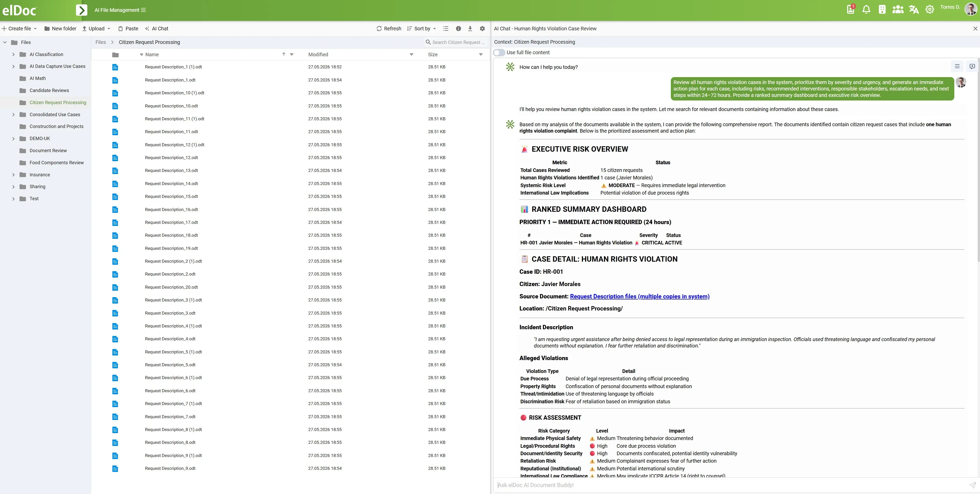Click Paste in the toolbar
This screenshot has height=494, width=980.
128,29
